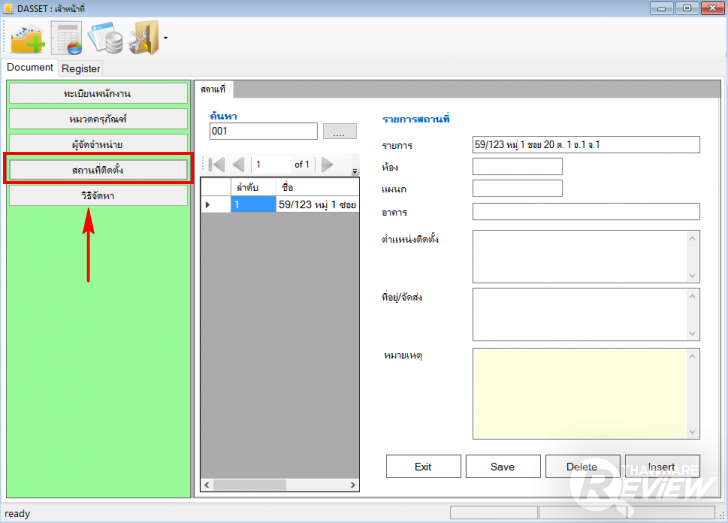Select the ลำดับ cell with value 1
728x523 pixels.
253,204
